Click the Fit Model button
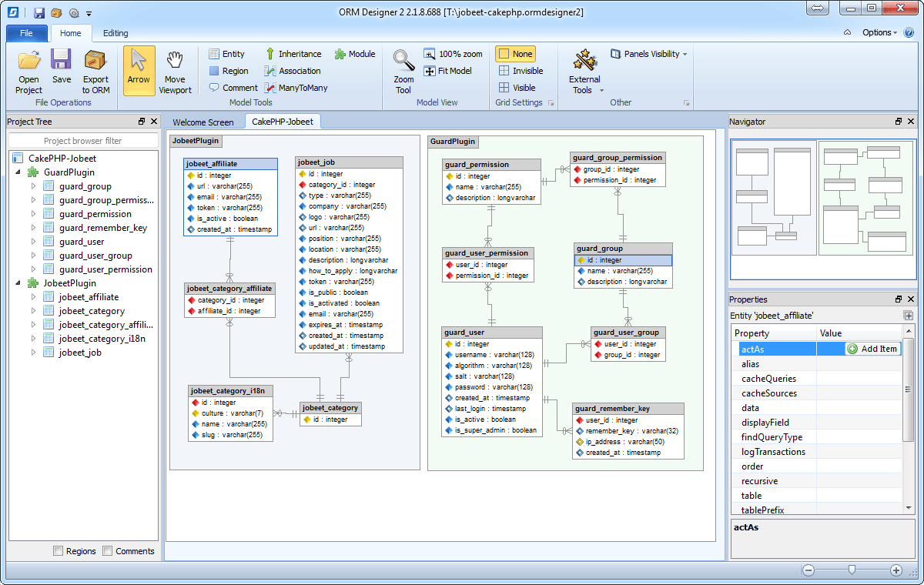This screenshot has width=924, height=585. coord(447,71)
